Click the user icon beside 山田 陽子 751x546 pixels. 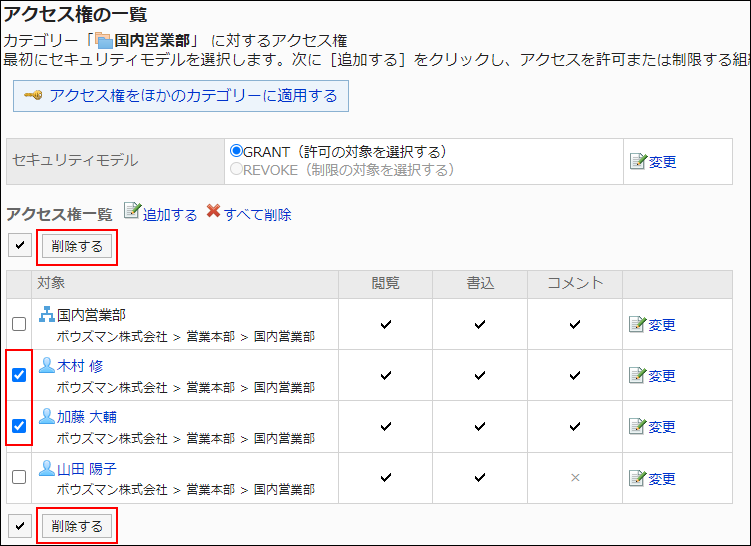[47, 468]
